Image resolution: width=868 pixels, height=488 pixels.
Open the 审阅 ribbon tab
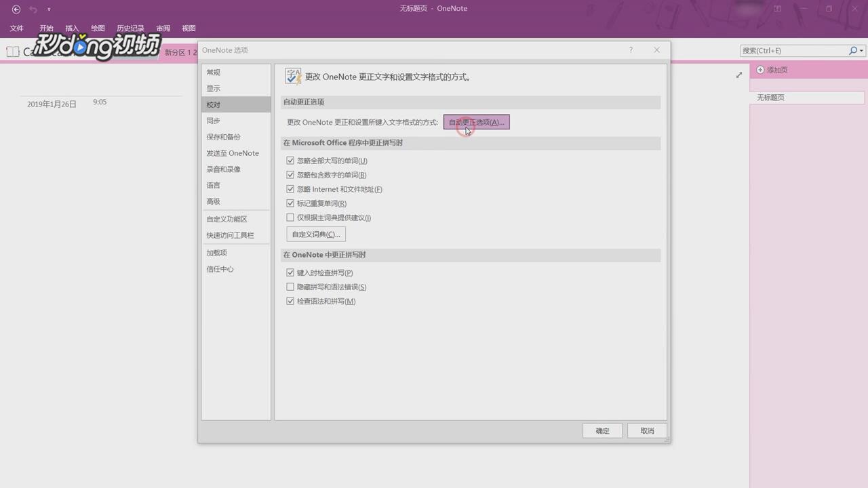[163, 28]
